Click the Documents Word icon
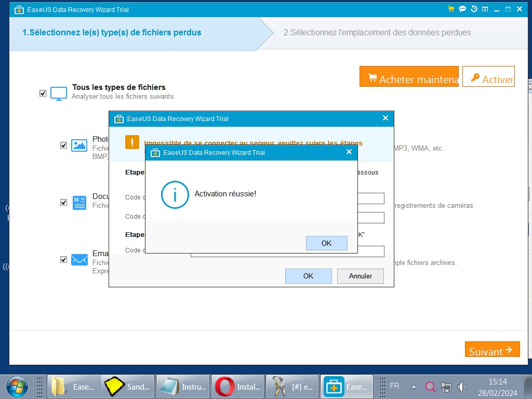The width and height of the screenshot is (532, 399). coord(79,203)
